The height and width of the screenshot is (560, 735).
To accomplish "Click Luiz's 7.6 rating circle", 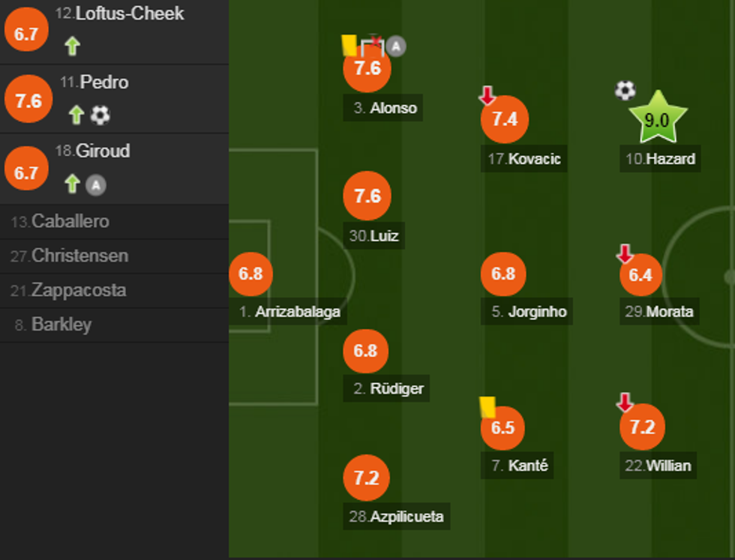I will coord(367,196).
